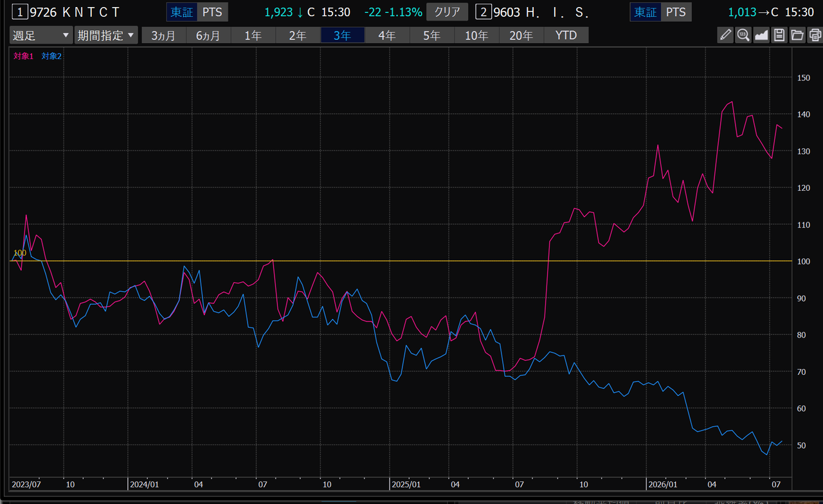Switch 9603 H.I.S. to PTS
This screenshot has width=823, height=504.
(675, 12)
